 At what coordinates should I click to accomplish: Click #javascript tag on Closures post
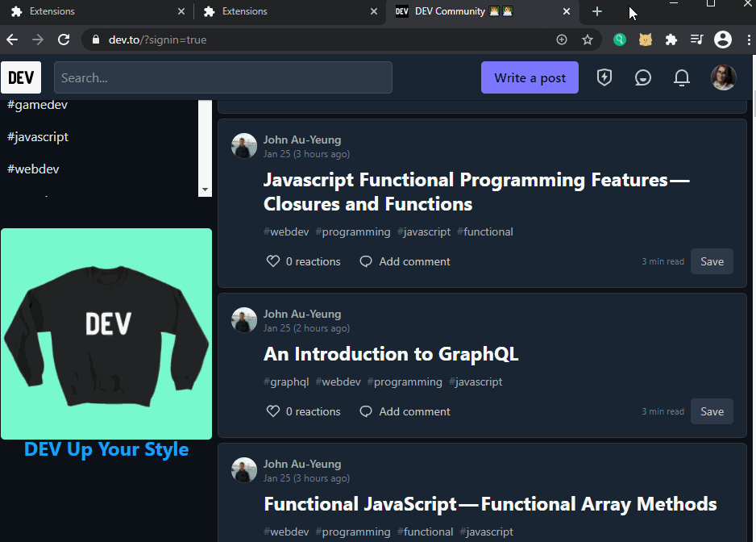click(424, 231)
